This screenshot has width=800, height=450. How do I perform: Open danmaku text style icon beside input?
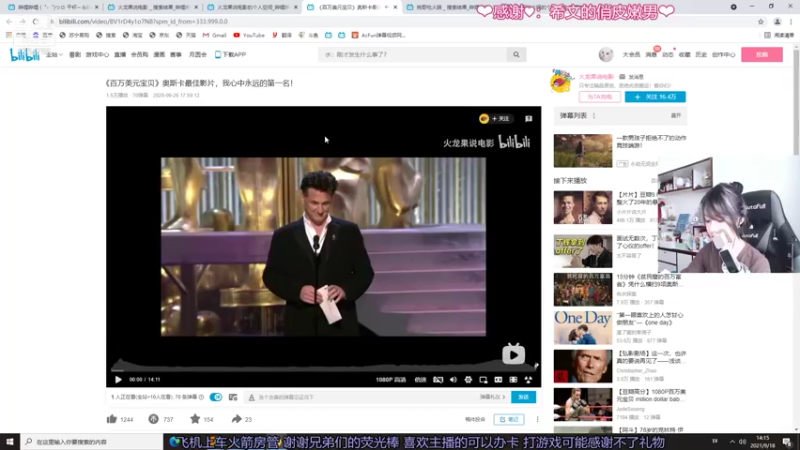pyautogui.click(x=251, y=397)
